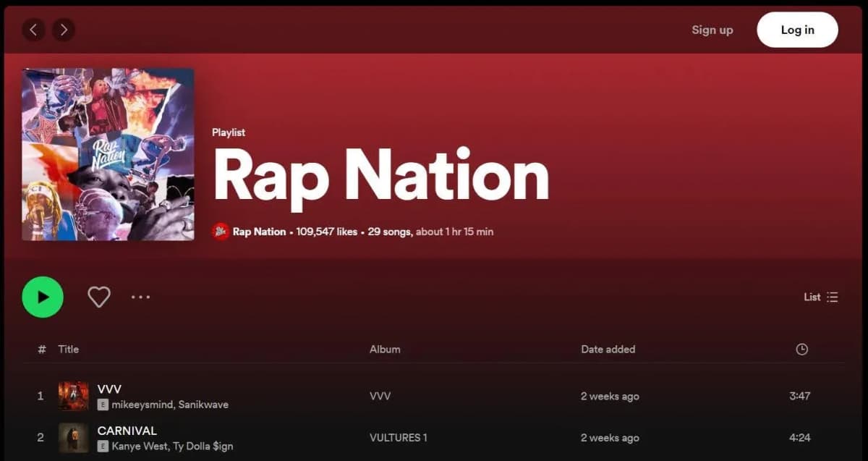Click the Sign up link
The image size is (868, 461).
coord(712,30)
